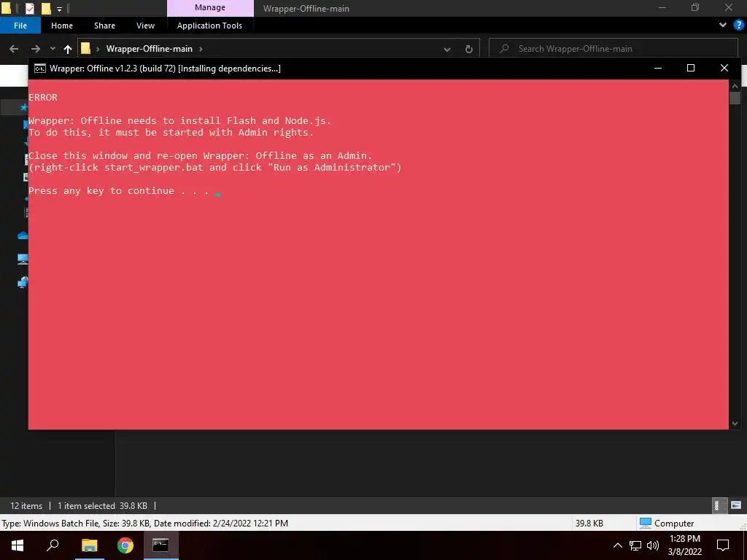Switch to Large icons view layout
This screenshot has width=747, height=560.
click(735, 505)
